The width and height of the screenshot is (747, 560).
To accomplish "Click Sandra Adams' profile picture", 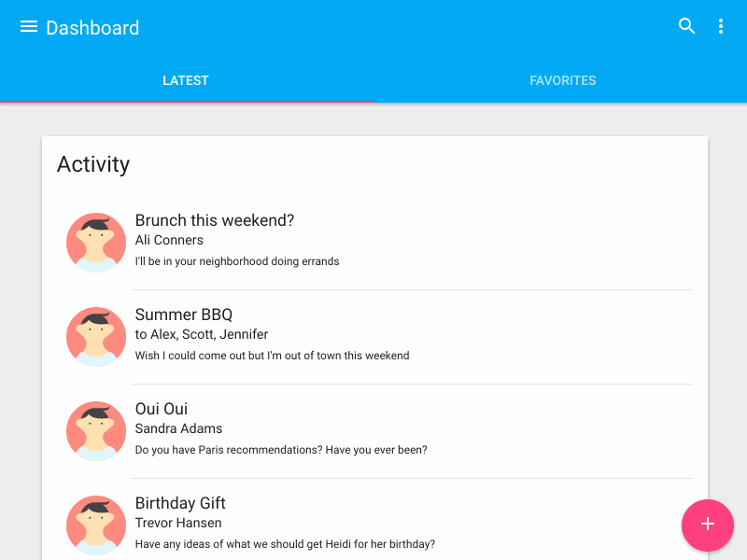I will [x=95, y=430].
